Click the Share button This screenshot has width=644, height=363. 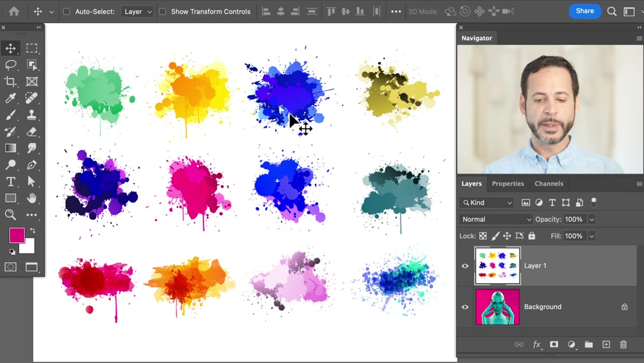pos(585,11)
